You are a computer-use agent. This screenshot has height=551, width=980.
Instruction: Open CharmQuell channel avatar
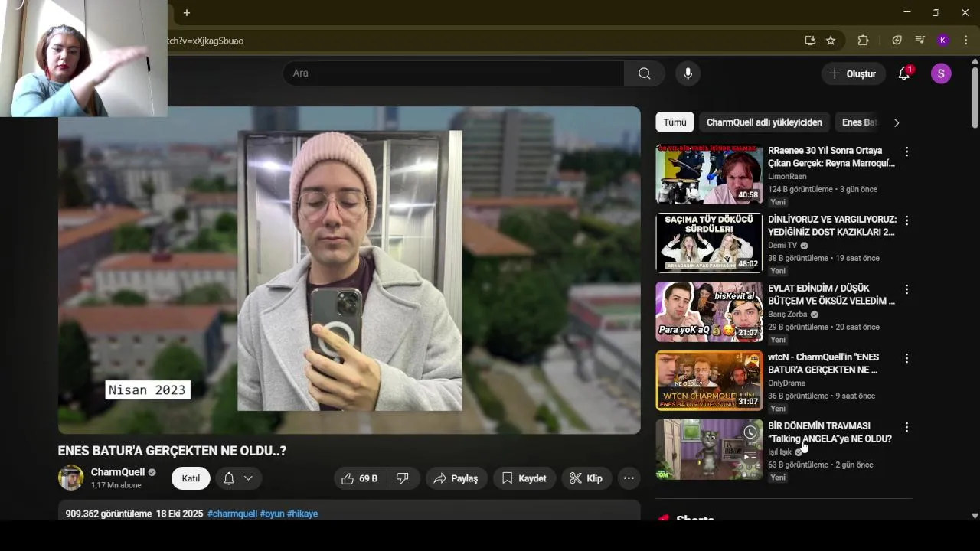(x=70, y=478)
